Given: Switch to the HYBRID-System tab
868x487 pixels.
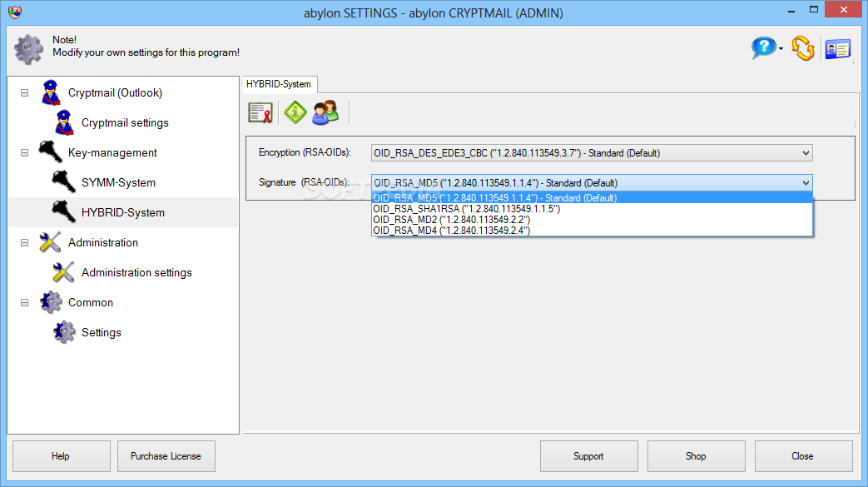Looking at the screenshot, I should 279,84.
